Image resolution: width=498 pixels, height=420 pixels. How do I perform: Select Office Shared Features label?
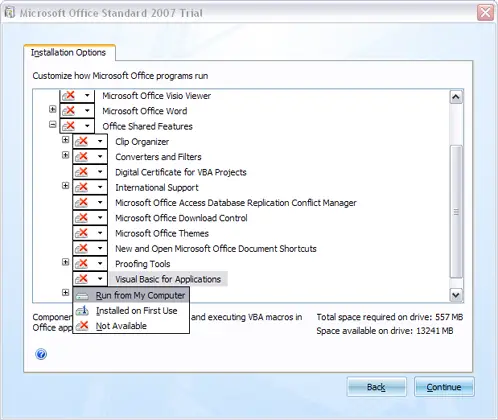pos(147,126)
